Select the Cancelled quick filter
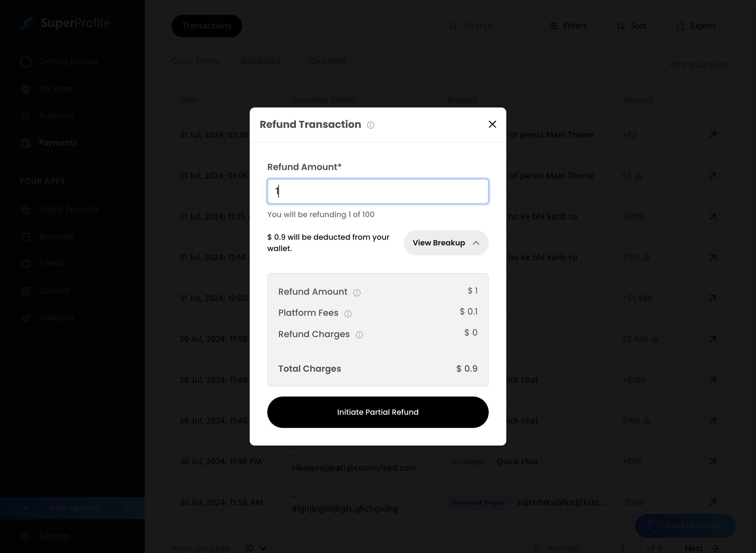This screenshot has width=756, height=553. coord(327,61)
